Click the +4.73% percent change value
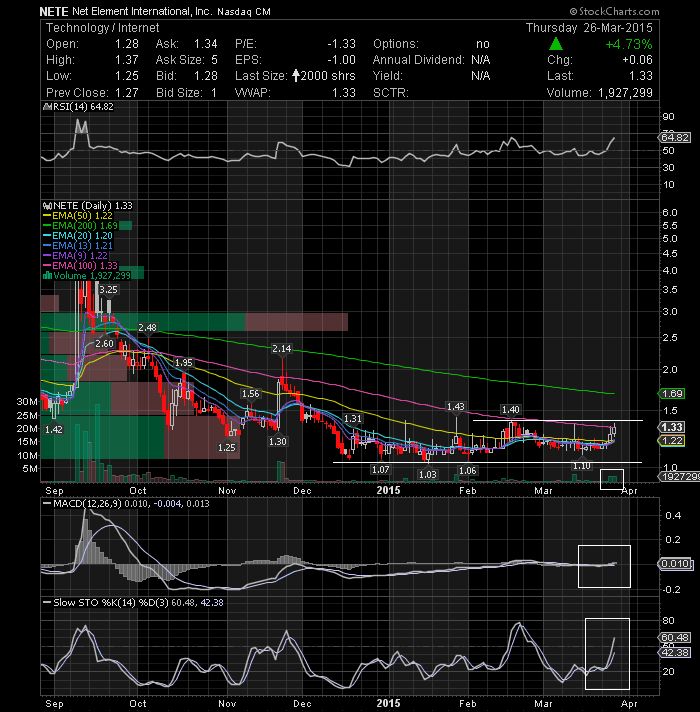 point(629,44)
